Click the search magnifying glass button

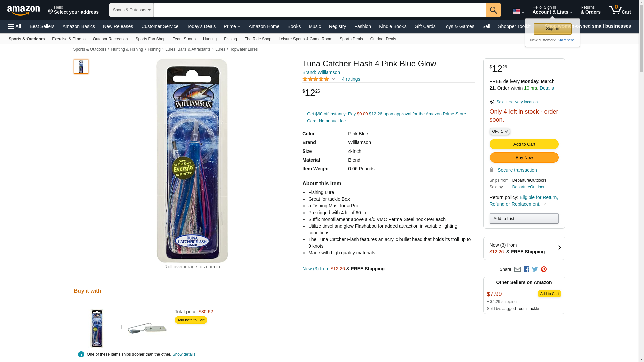click(x=493, y=10)
